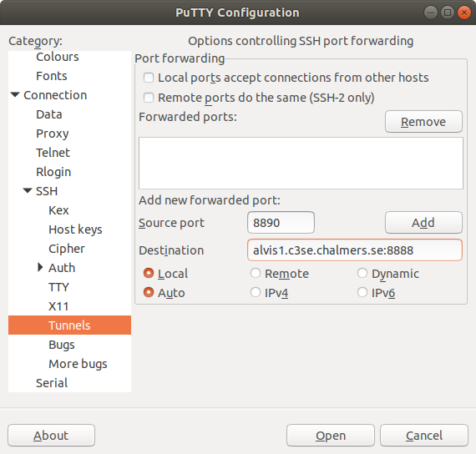Click inside the Forwarded ports list box

(301, 163)
